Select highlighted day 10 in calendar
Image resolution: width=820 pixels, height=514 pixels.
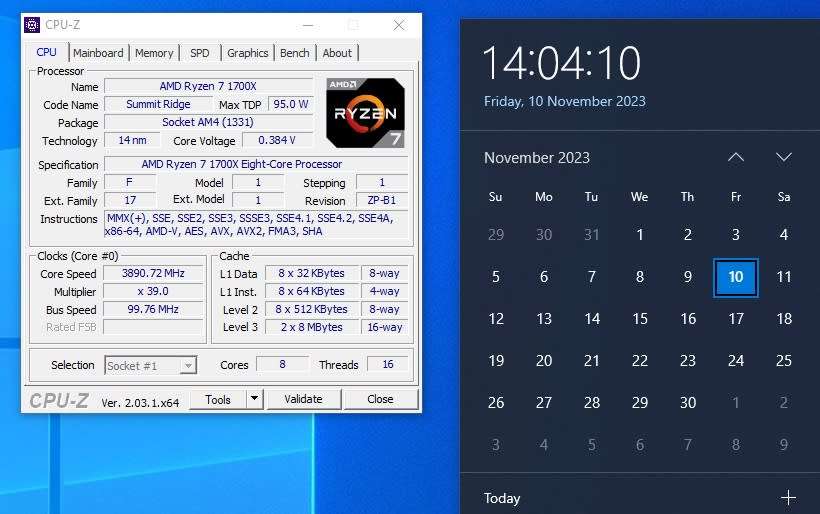tap(736, 277)
